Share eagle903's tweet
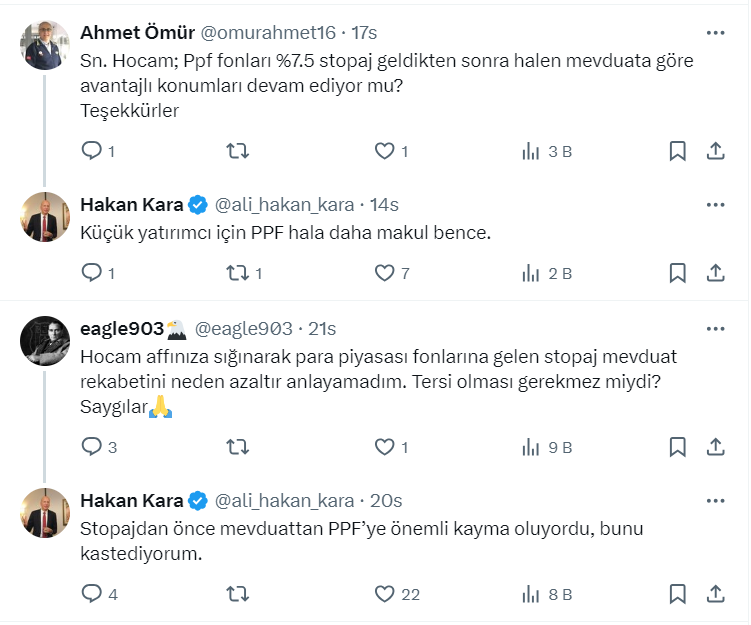 (x=715, y=447)
